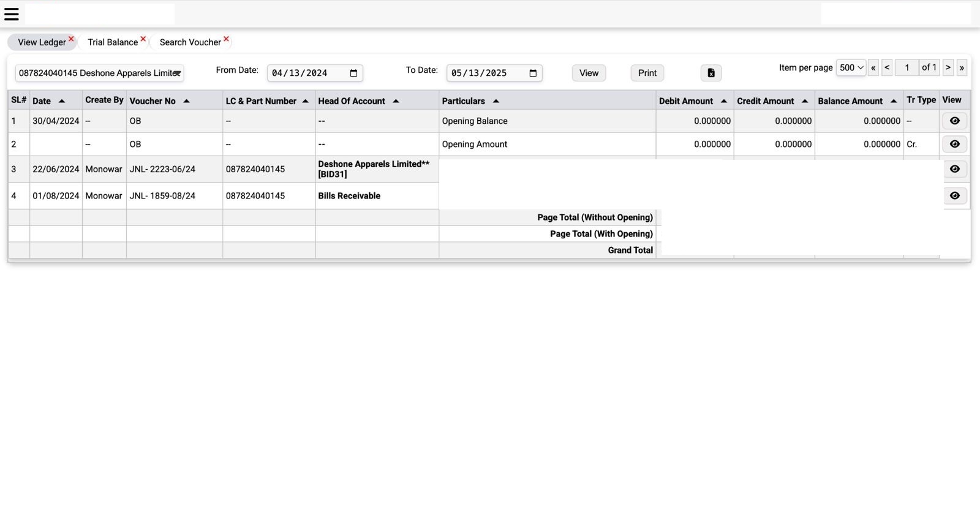Go to the previous page
Screen dimensions: 980x511
click(887, 67)
